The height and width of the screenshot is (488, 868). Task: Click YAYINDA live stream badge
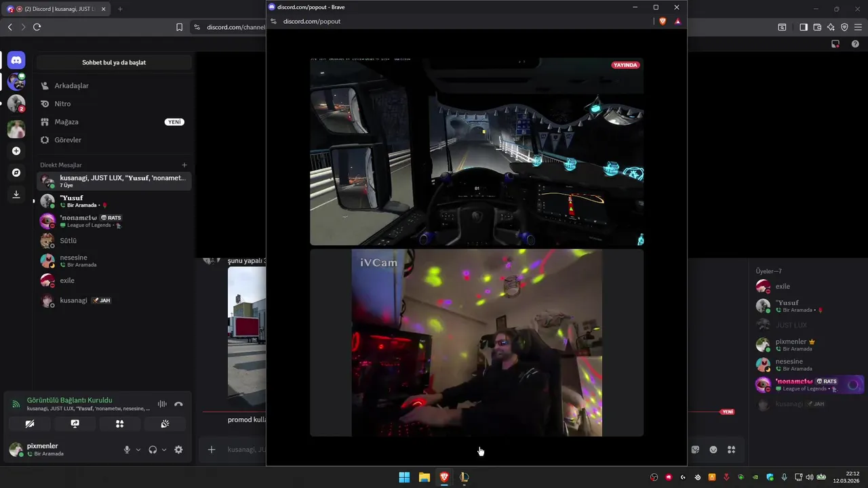[x=625, y=65]
